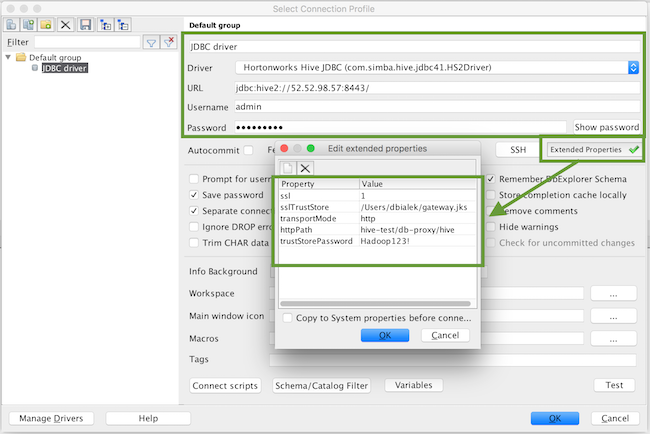Click the save profiles floppy icon

tap(87, 23)
